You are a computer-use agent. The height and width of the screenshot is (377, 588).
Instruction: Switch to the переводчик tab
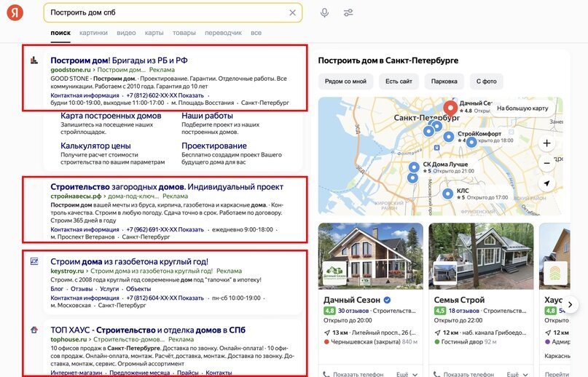pos(223,33)
